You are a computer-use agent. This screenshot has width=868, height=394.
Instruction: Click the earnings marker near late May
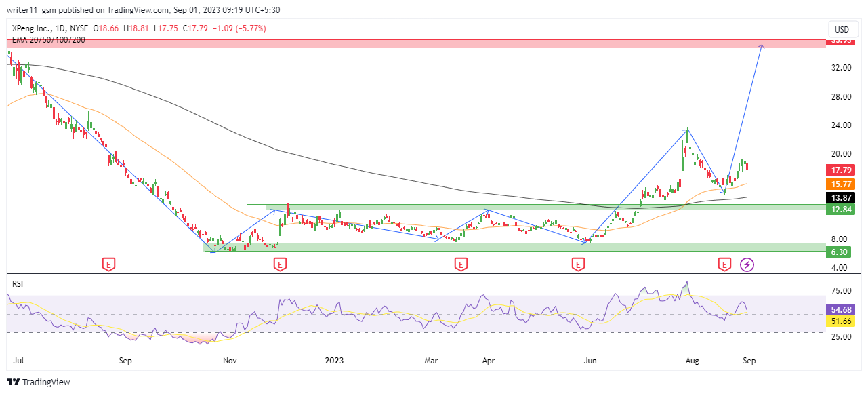pyautogui.click(x=577, y=264)
